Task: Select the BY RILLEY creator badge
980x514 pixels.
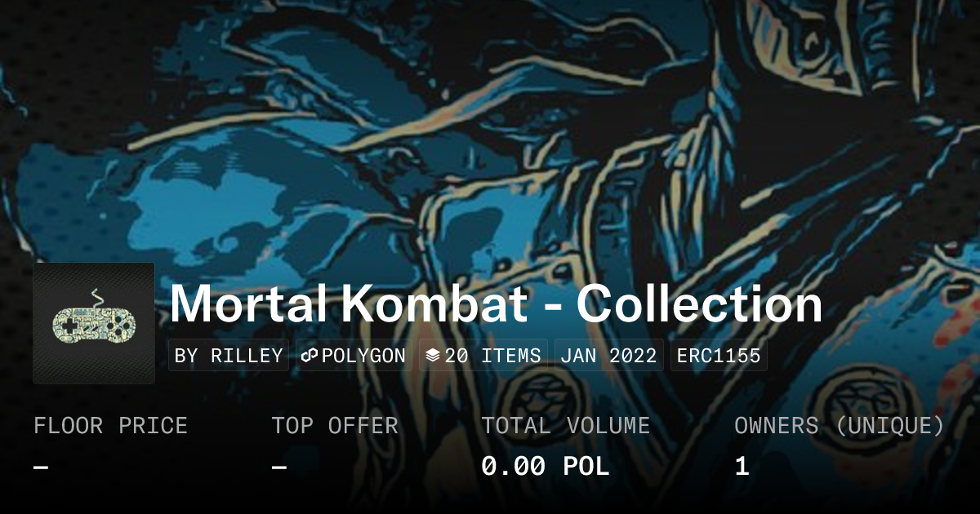Action: point(229,356)
